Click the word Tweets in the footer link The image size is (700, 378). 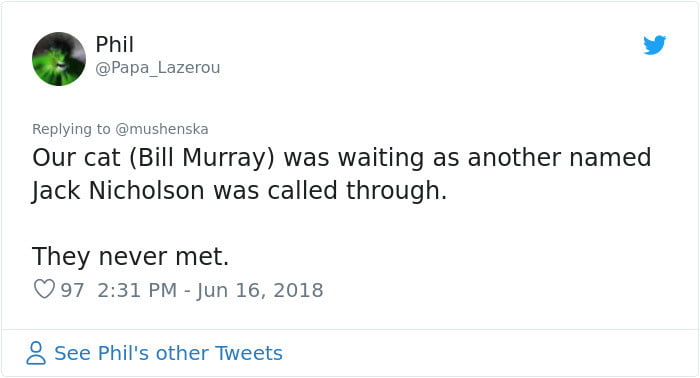point(249,353)
